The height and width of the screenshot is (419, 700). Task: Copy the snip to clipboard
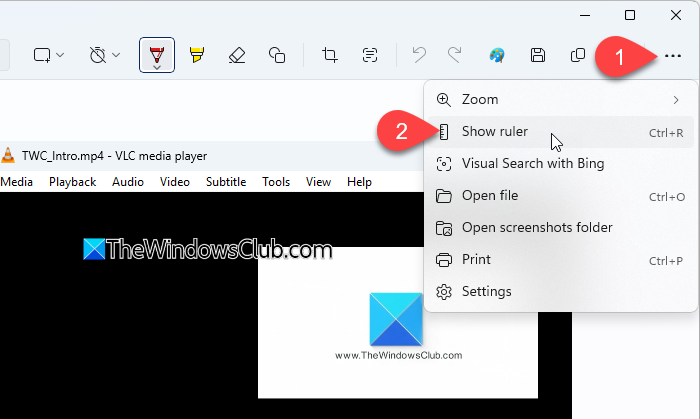(x=578, y=55)
